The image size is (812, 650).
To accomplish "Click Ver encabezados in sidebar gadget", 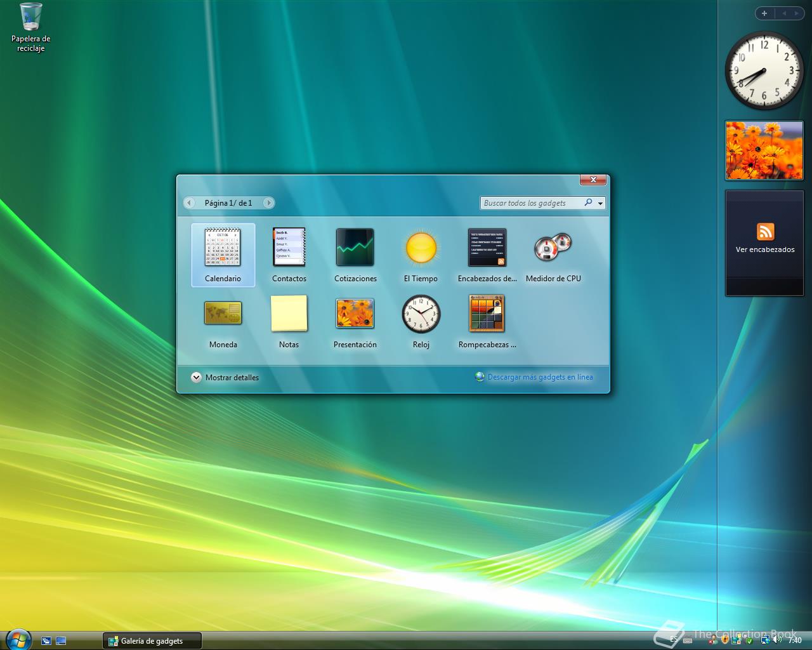I will tap(765, 249).
